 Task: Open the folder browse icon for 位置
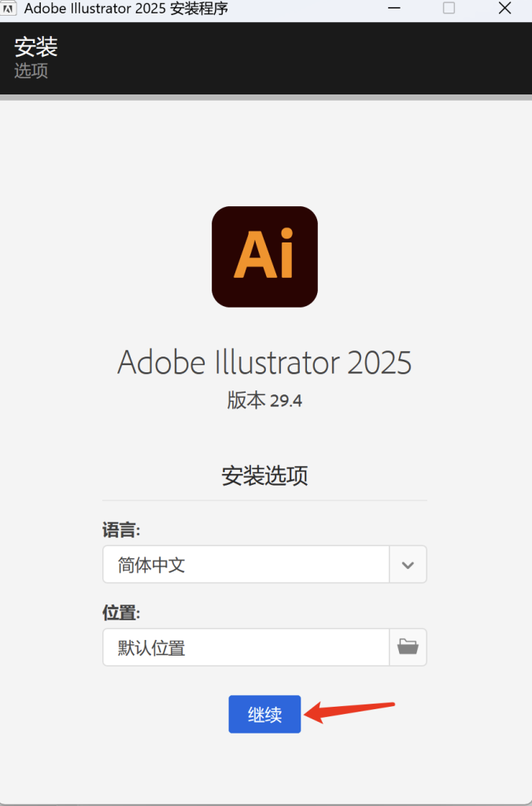408,647
